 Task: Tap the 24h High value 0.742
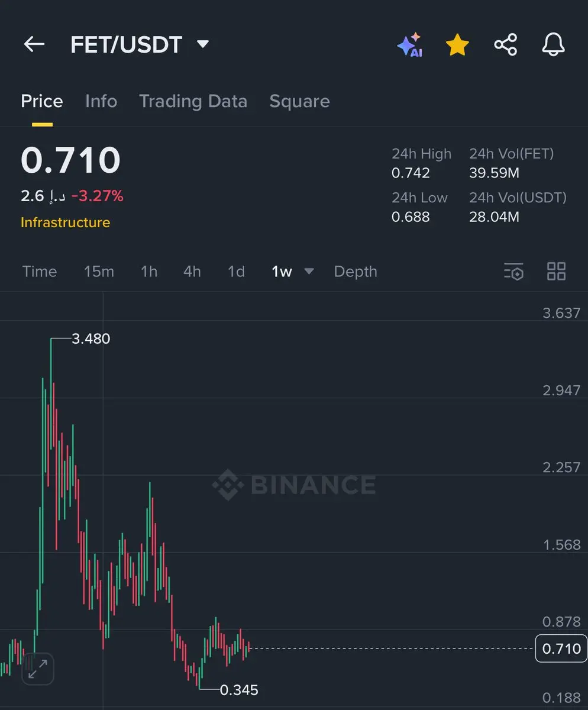(411, 173)
